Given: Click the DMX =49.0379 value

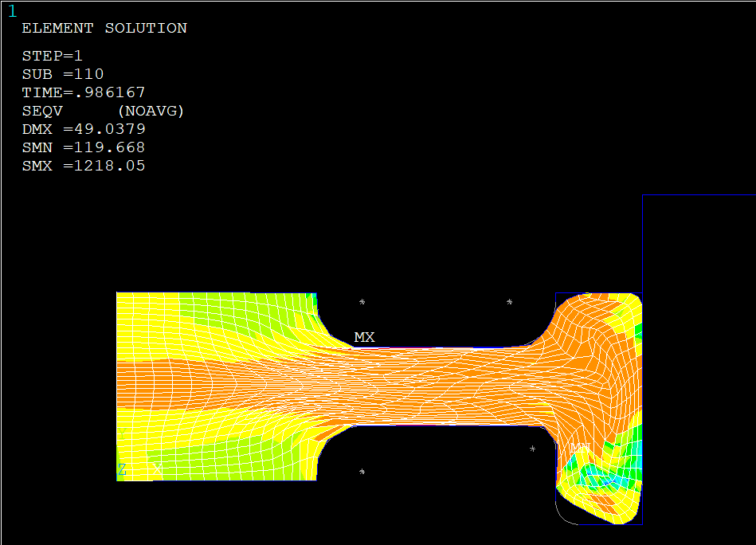Looking at the screenshot, I should (84, 129).
